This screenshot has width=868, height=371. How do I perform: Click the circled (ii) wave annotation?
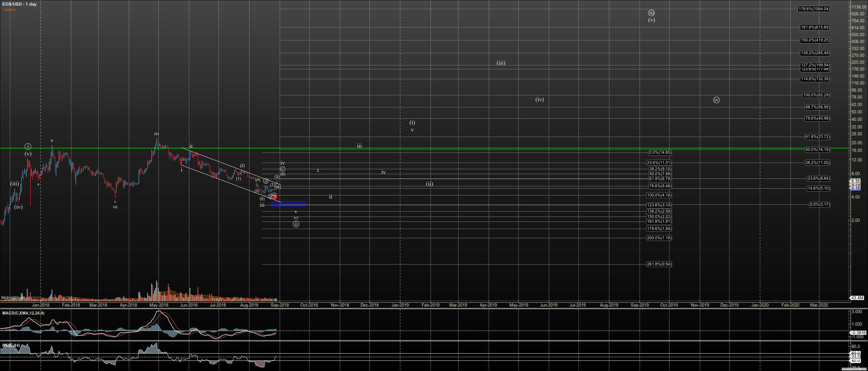[296, 224]
